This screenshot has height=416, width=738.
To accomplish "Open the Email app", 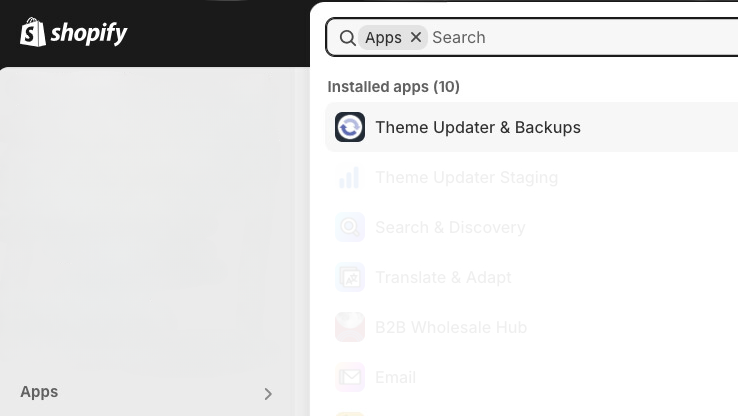I will click(531, 377).
